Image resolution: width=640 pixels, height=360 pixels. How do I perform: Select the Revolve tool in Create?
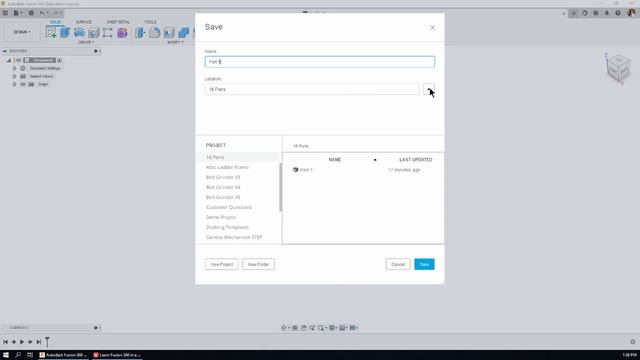79,32
